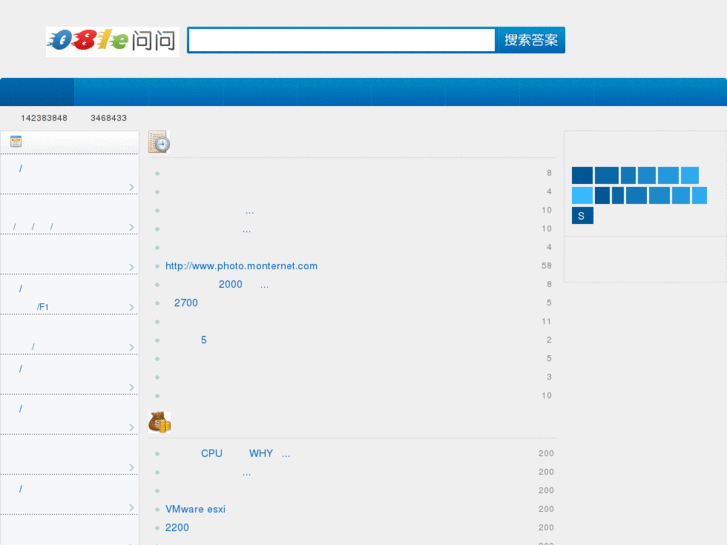
Task: Click the calendar icon in left sidebar header
Action: pyautogui.click(x=16, y=141)
